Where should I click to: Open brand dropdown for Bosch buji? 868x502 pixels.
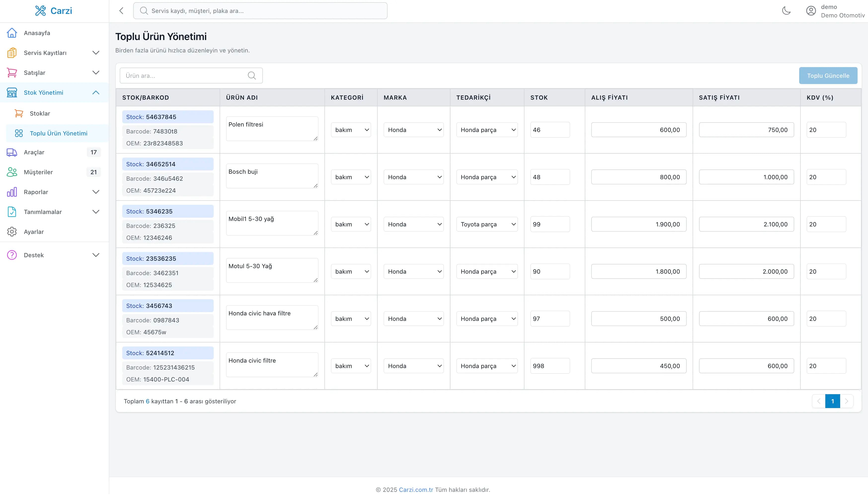click(414, 177)
